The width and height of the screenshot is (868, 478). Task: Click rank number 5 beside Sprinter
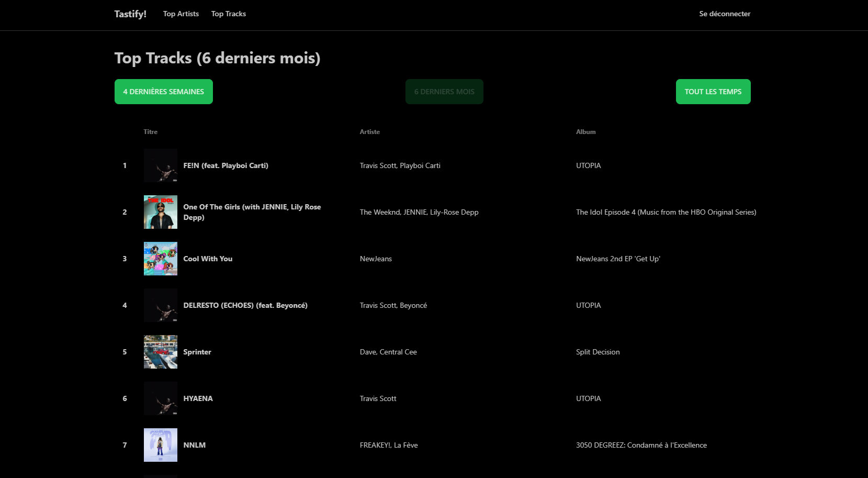point(125,352)
